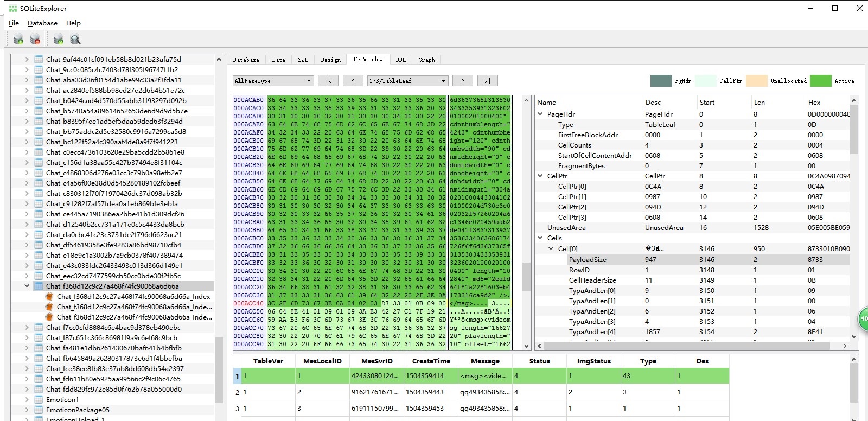Click table icon of Chat_fce38ee8fb83e37ab8dd608db54a2397
868x421 pixels.
39,368
